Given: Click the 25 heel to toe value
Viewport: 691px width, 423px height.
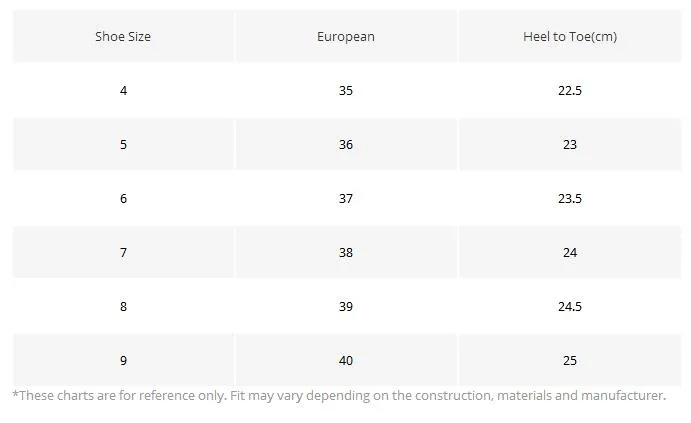Looking at the screenshot, I should tap(570, 360).
